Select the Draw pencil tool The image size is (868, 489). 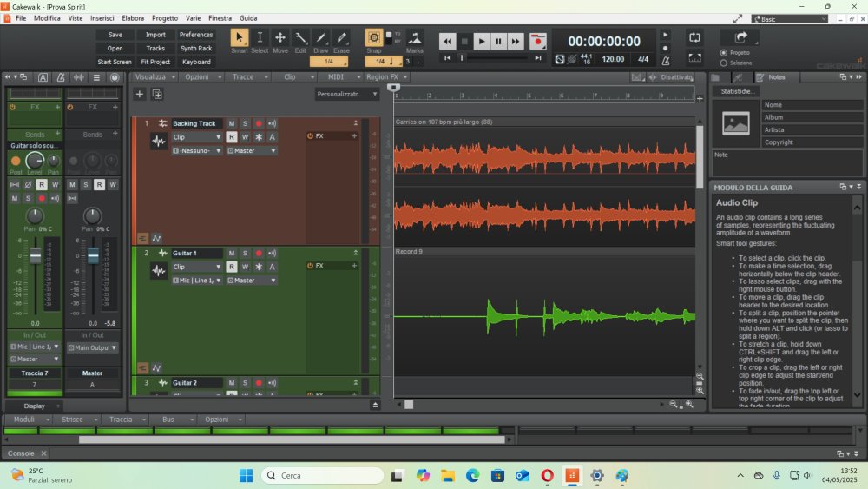(321, 37)
